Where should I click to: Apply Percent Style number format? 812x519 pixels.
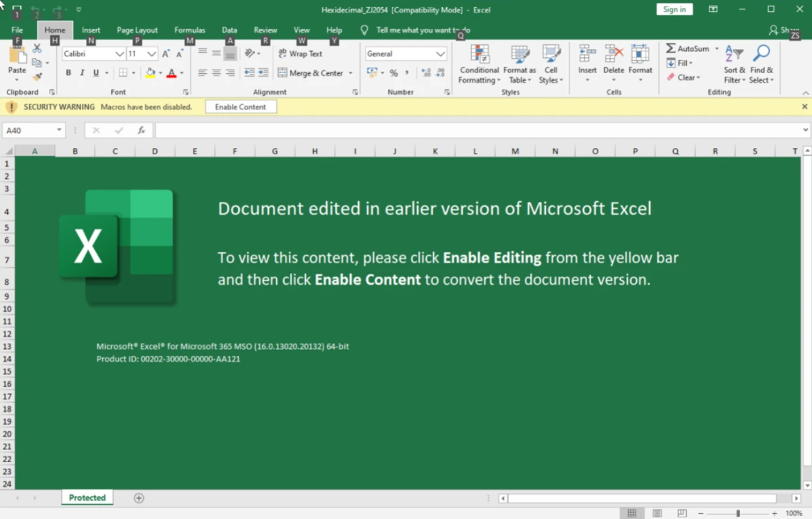(393, 73)
